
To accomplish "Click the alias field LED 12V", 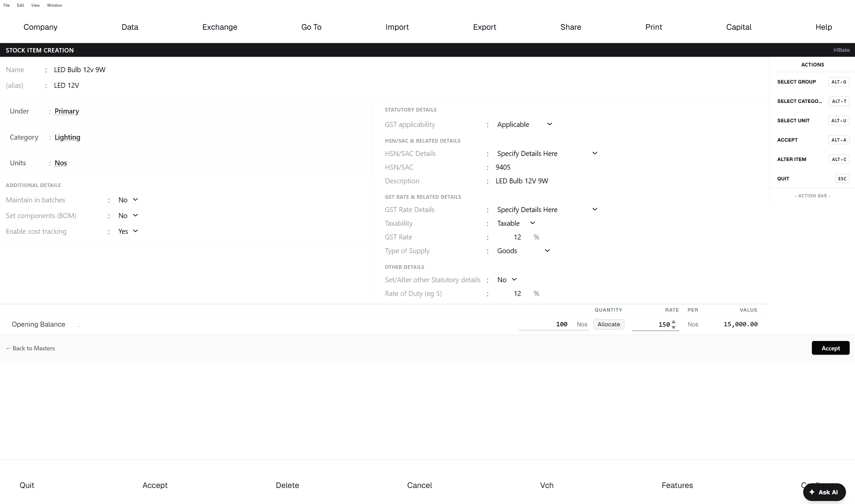I will point(66,86).
